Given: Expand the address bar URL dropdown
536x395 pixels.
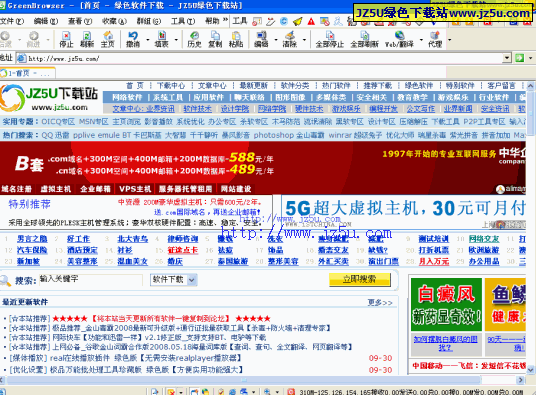Looking at the screenshot, I should (507, 58).
